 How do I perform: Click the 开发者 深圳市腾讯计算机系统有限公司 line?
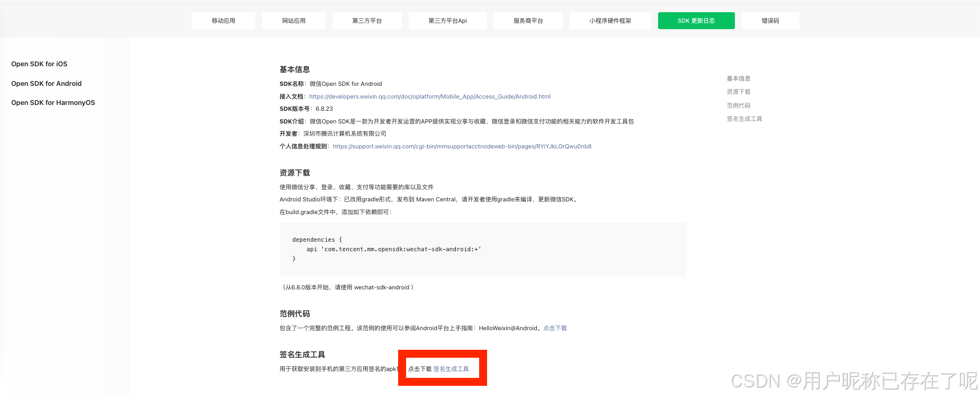point(333,134)
